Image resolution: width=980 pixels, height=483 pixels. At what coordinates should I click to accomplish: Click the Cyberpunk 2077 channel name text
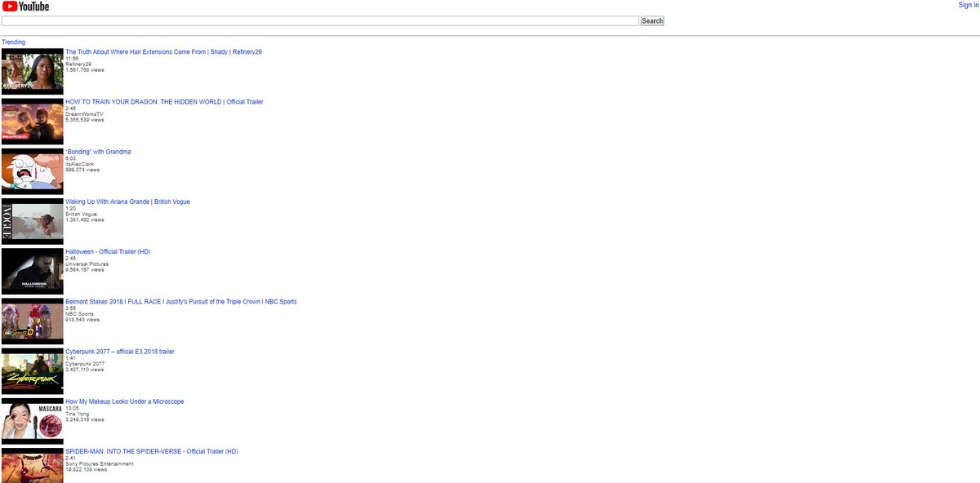[x=83, y=363]
